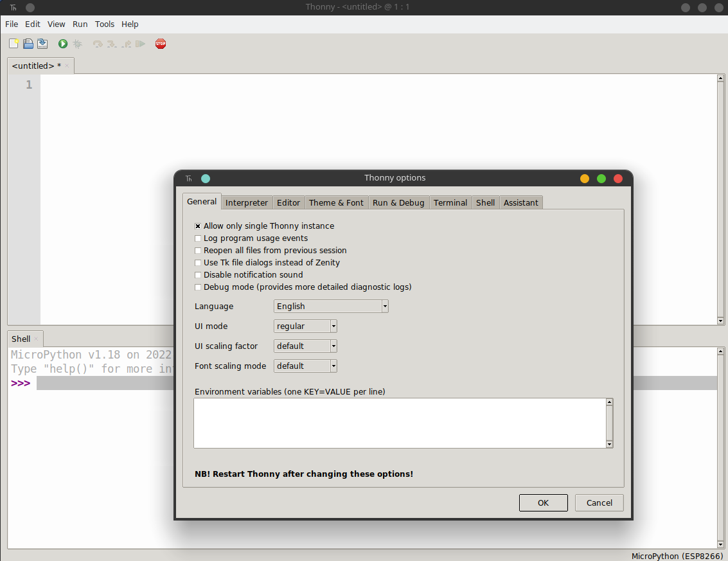Open the File menu
The height and width of the screenshot is (561, 728).
(x=12, y=24)
